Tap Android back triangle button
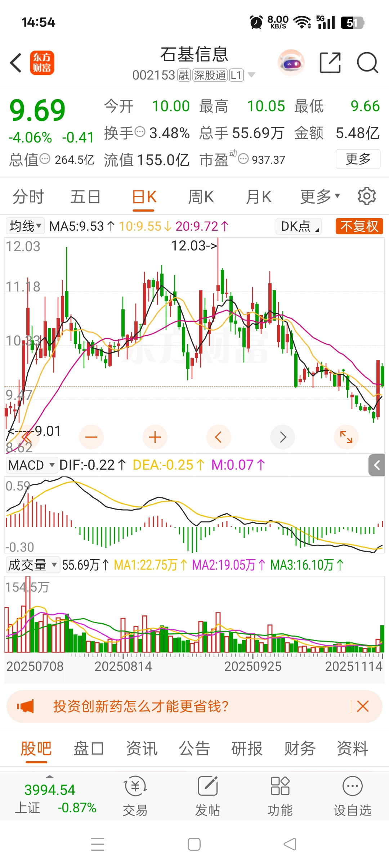 [x=290, y=844]
